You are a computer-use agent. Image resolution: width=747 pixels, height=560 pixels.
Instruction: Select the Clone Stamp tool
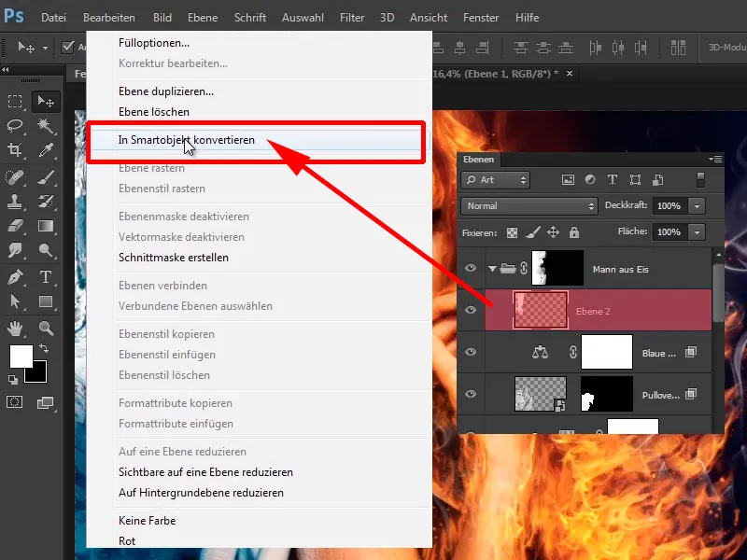(15, 202)
